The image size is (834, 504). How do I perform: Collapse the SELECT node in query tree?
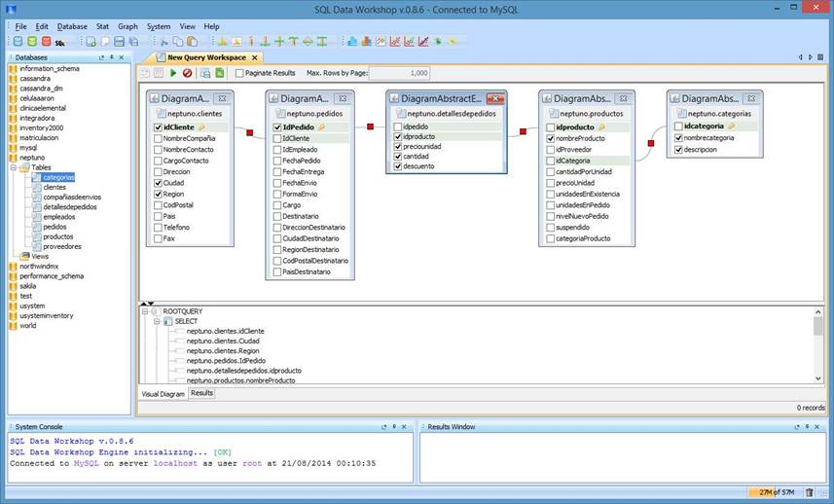pyautogui.click(x=156, y=322)
